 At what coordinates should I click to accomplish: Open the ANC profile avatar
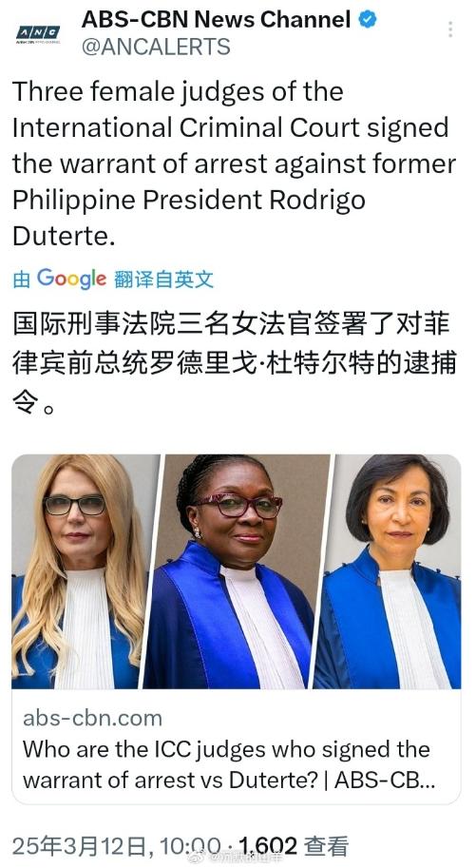coord(38,34)
